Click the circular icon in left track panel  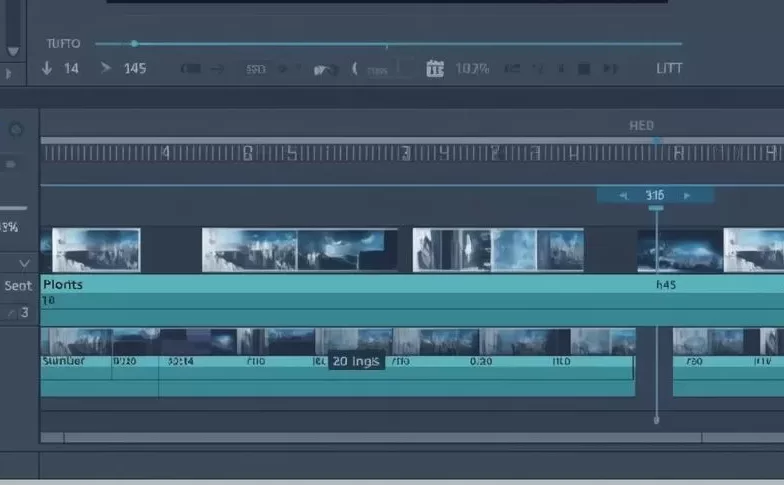click(x=16, y=130)
